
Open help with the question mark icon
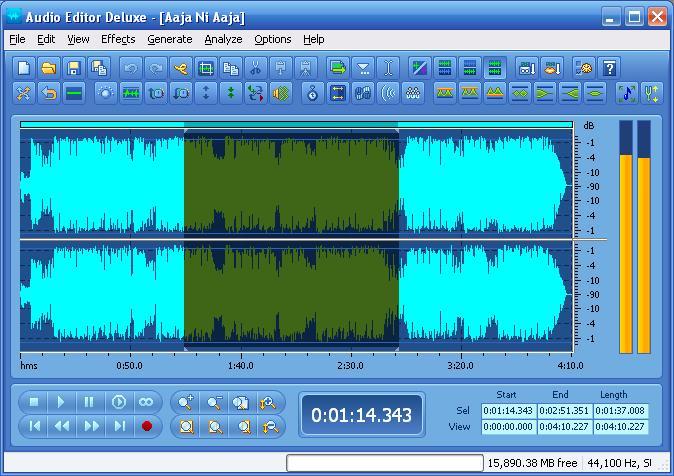609,68
